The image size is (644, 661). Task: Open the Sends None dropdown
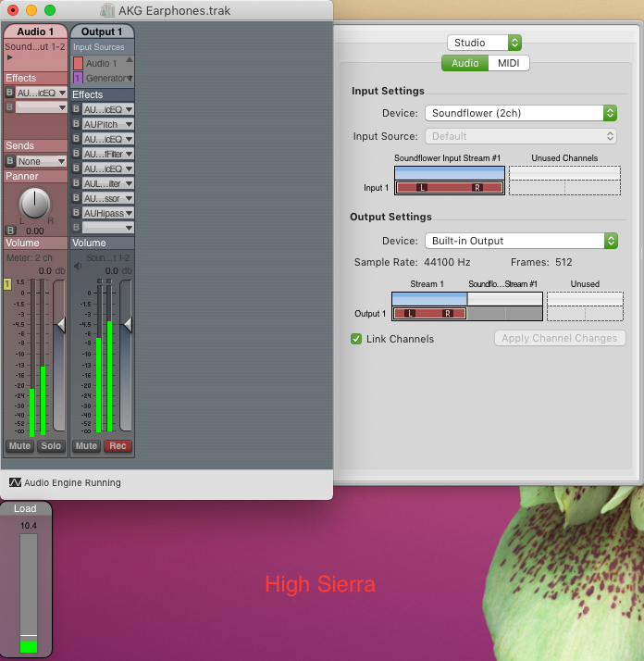click(42, 161)
